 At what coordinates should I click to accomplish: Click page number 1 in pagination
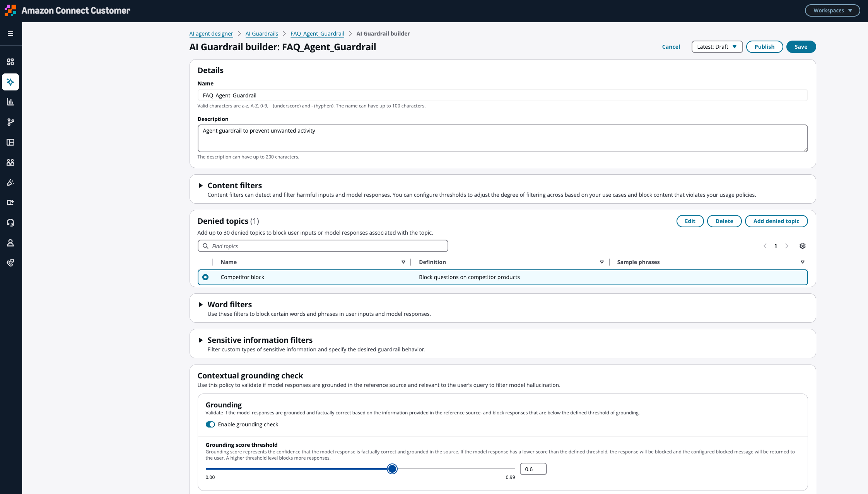click(776, 246)
